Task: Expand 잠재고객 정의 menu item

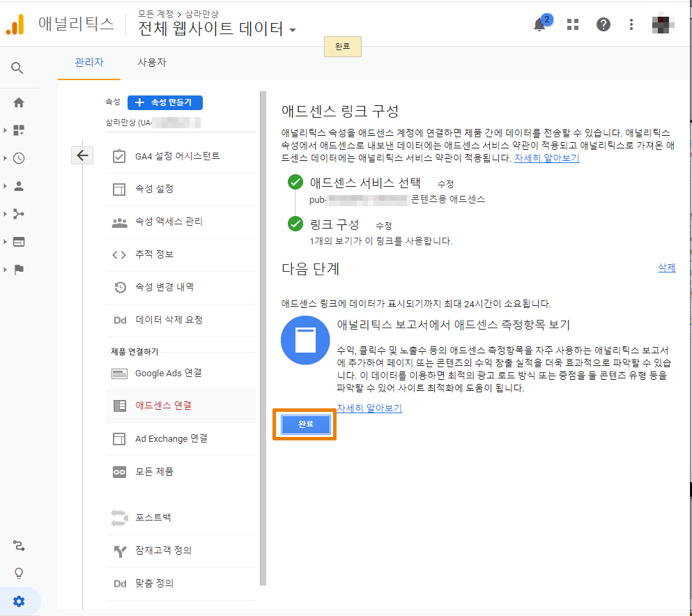Action: pyautogui.click(x=181, y=550)
